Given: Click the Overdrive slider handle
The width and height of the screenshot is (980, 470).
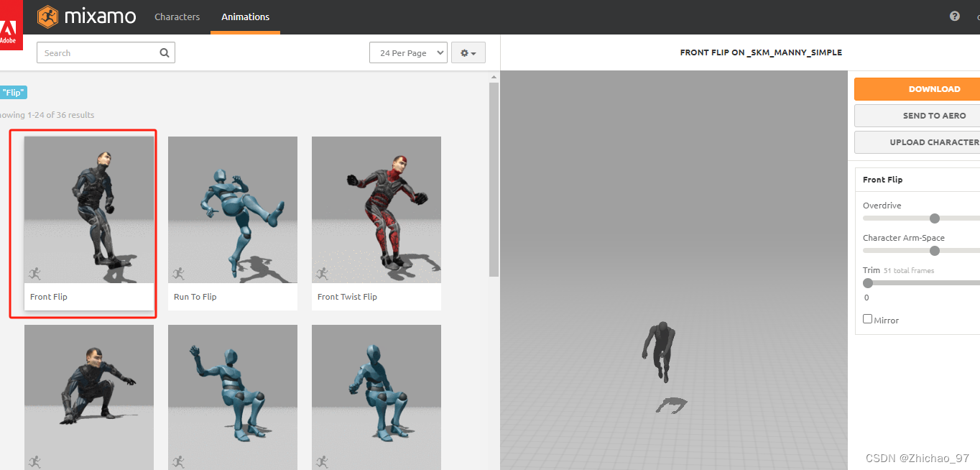Looking at the screenshot, I should tap(934, 218).
